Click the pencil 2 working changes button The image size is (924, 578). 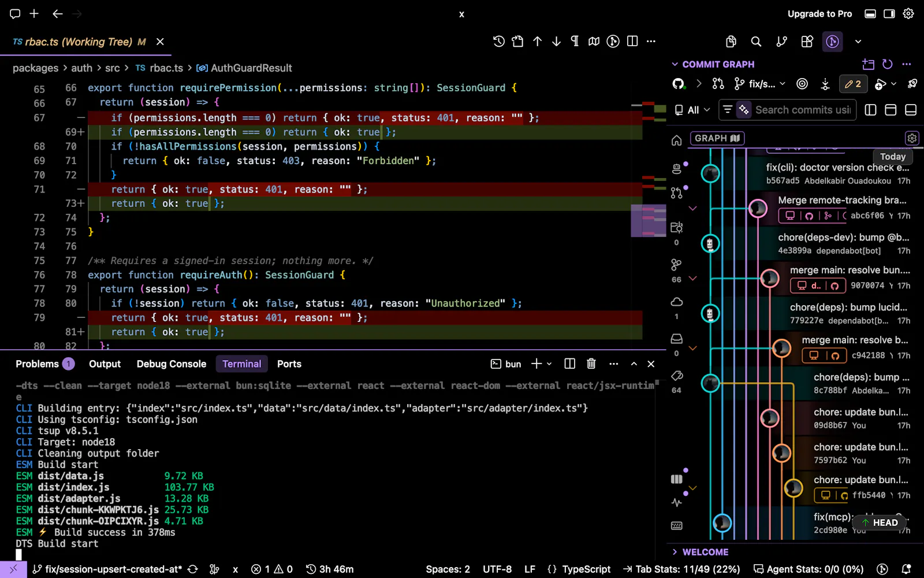853,84
